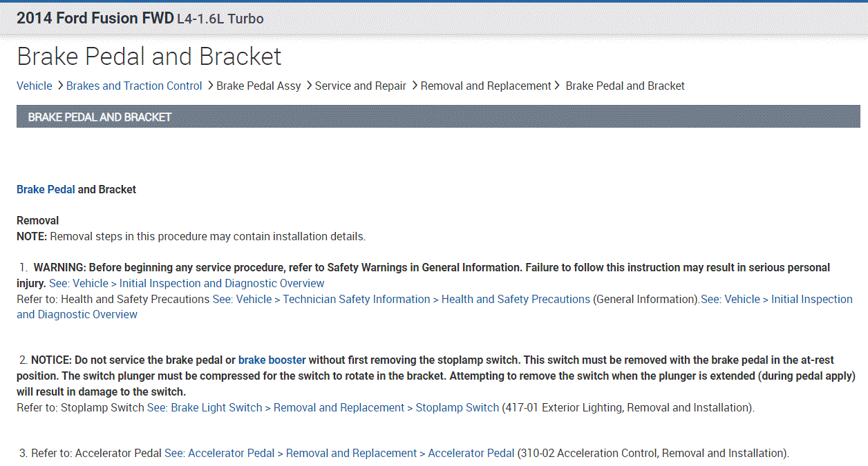Click last breadcrumb Brake Pedal and Bracket
Screen dimensions: 868x466
coord(625,86)
